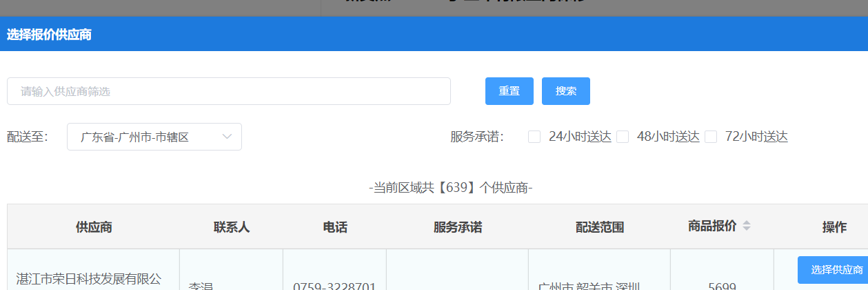Click the 商品报价 column header
This screenshot has width=868, height=290.
click(x=712, y=226)
